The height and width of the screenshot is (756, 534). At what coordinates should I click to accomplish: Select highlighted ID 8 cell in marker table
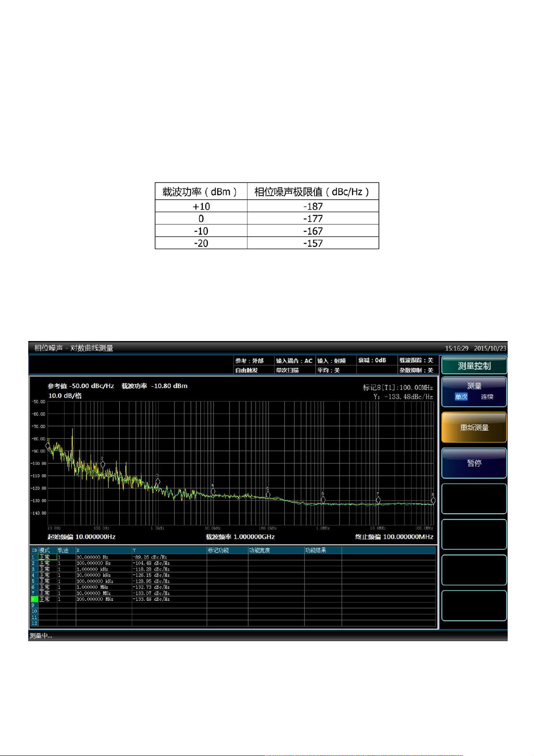pyautogui.click(x=34, y=599)
